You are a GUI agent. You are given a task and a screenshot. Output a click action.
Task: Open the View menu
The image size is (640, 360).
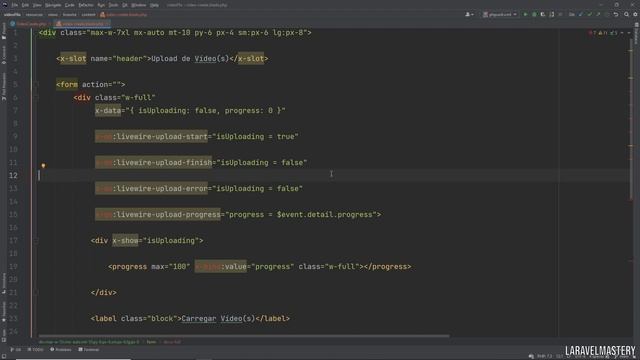(x=37, y=5)
